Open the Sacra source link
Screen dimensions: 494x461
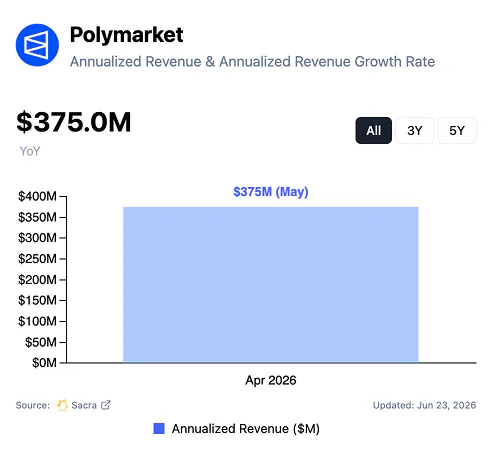tap(84, 405)
